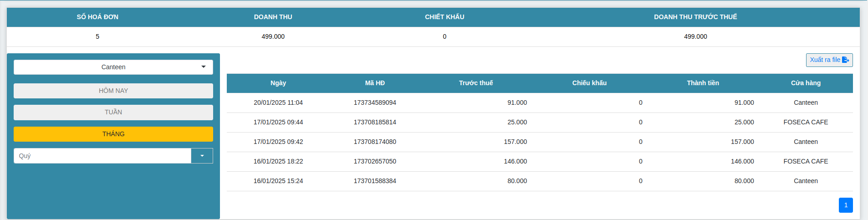Viewport: 868px width, 220px height.
Task: Select the THÁNG filter
Action: point(113,134)
